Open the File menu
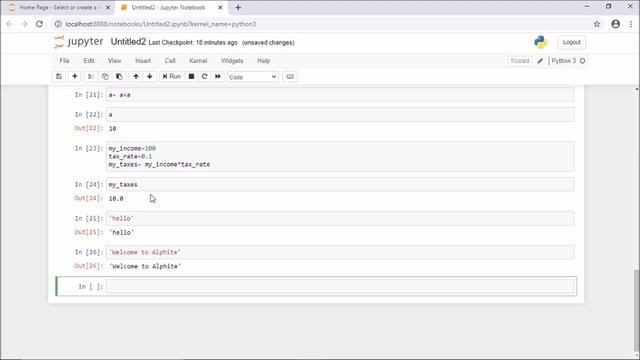Image resolution: width=640 pixels, height=360 pixels. (x=64, y=61)
